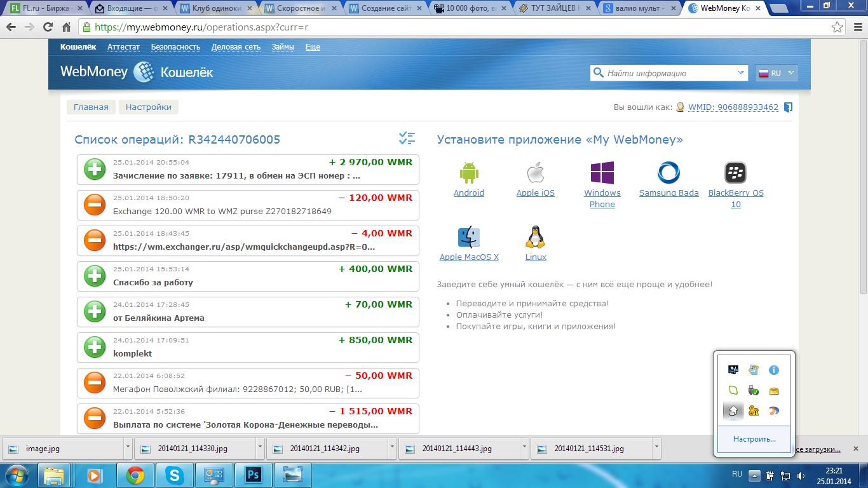Choose the Apple MacOS X Finder icon

(468, 237)
